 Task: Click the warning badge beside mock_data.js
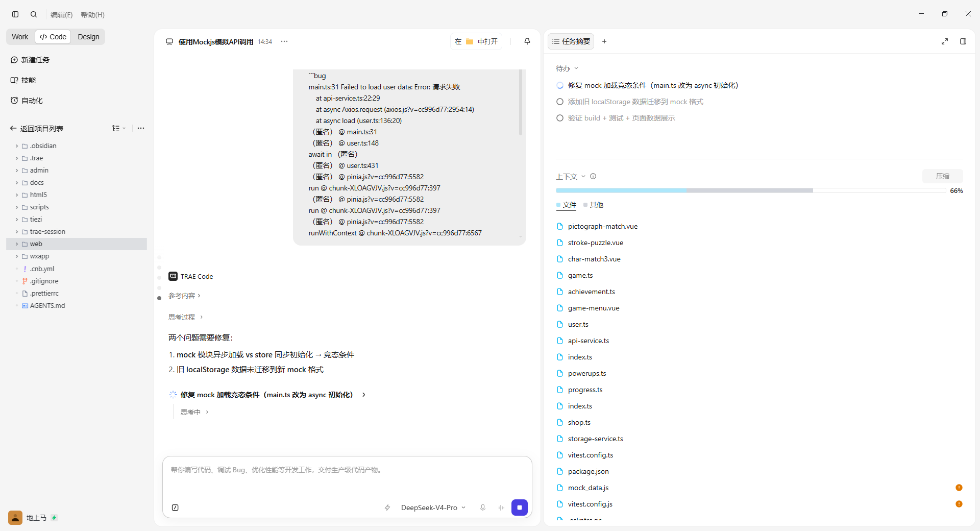tap(959, 488)
